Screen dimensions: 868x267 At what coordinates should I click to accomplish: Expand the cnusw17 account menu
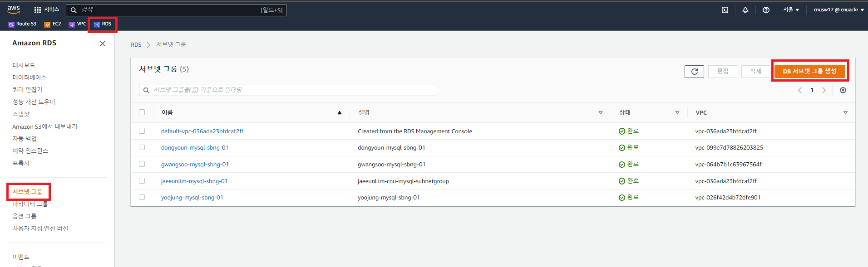click(x=838, y=10)
